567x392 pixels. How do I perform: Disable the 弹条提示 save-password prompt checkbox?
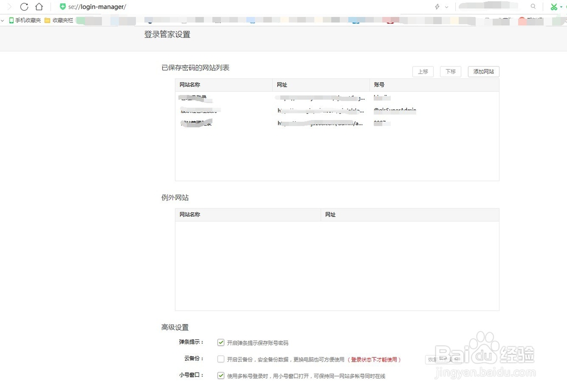[221, 342]
